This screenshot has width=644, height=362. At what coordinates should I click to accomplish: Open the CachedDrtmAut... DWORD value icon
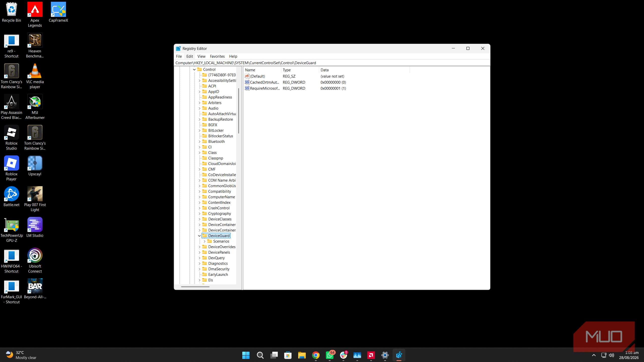(247, 82)
